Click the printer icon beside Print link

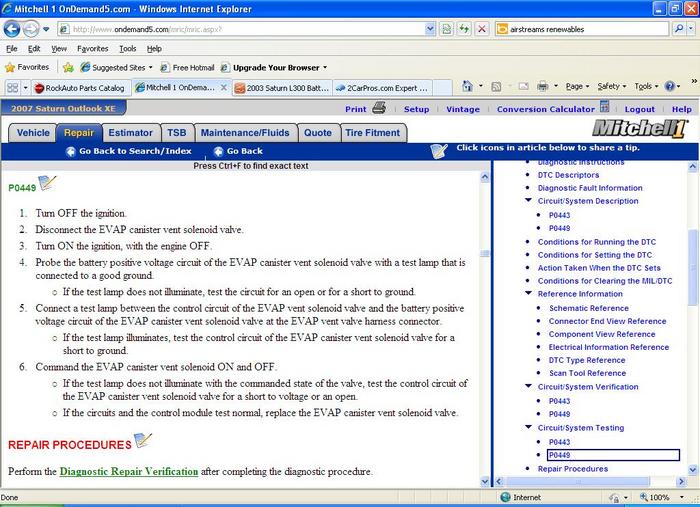tap(379, 108)
